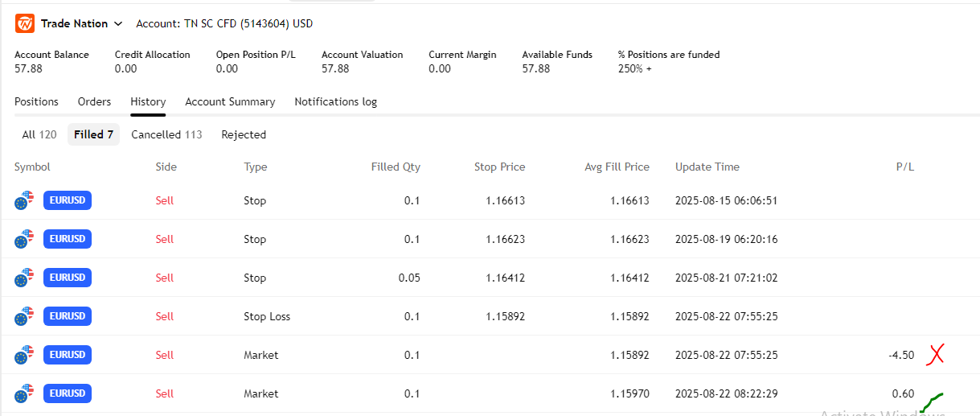Open the Orders tab

tap(94, 102)
